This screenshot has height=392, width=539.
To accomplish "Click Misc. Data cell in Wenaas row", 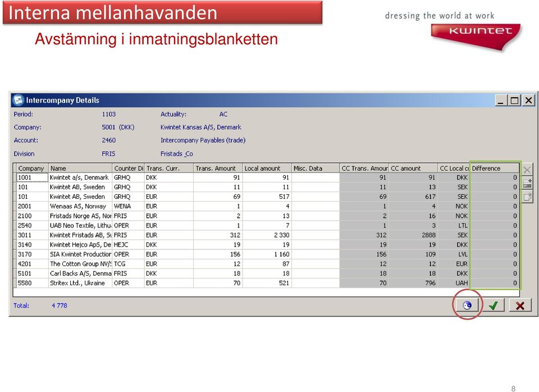I will (x=316, y=206).
